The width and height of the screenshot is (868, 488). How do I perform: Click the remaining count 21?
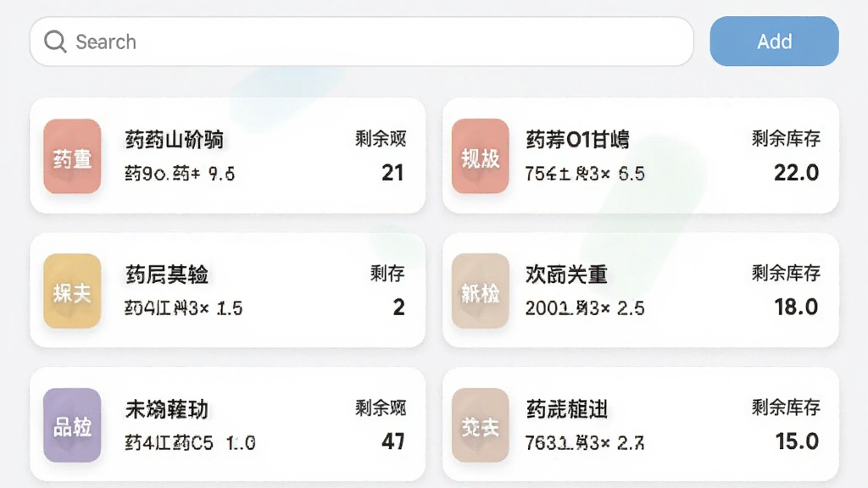tap(392, 173)
